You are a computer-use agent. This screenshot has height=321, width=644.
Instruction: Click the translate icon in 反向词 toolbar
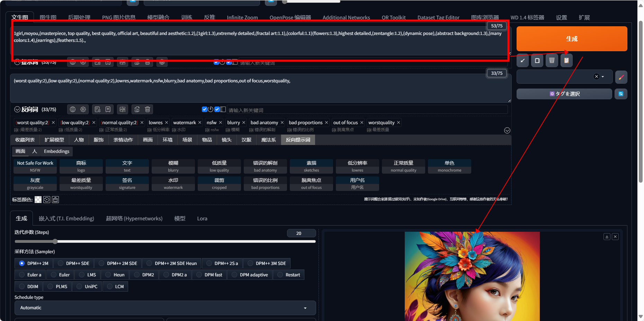[x=123, y=109]
